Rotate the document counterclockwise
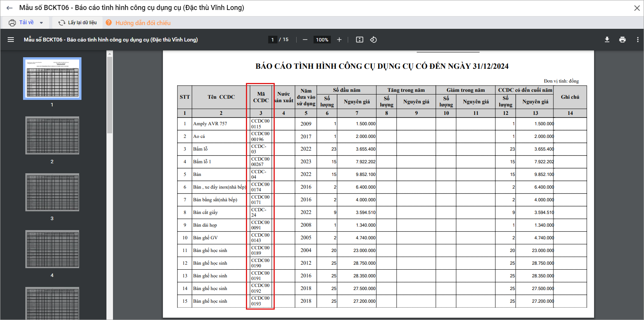This screenshot has width=644, height=320. tap(373, 40)
